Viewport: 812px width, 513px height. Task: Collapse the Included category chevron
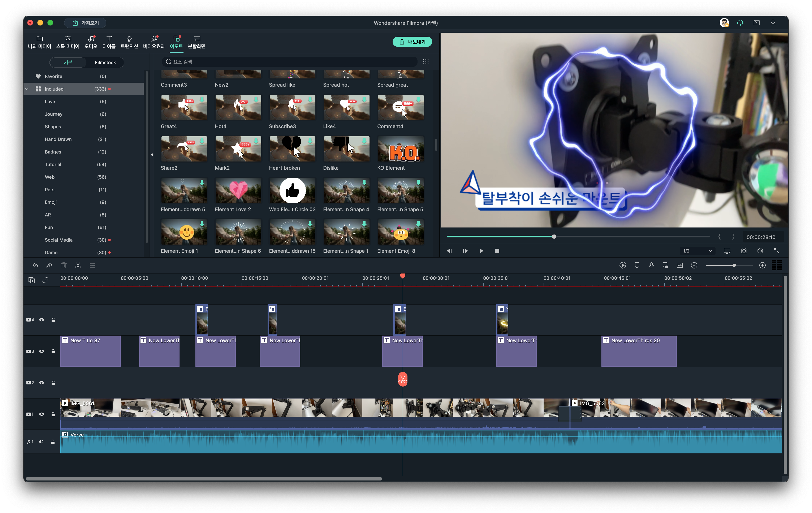[27, 89]
